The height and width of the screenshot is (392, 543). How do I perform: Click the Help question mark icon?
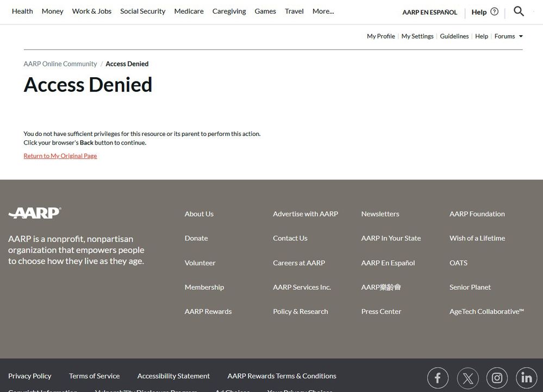[x=494, y=11]
